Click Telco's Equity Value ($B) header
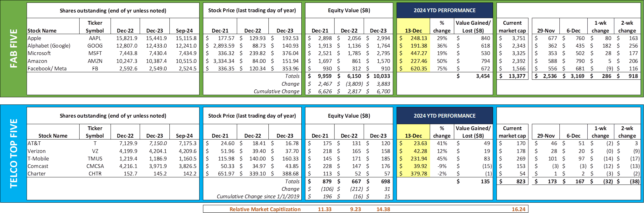Image resolution: width=644 pixels, height=213 pixels. tap(349, 116)
